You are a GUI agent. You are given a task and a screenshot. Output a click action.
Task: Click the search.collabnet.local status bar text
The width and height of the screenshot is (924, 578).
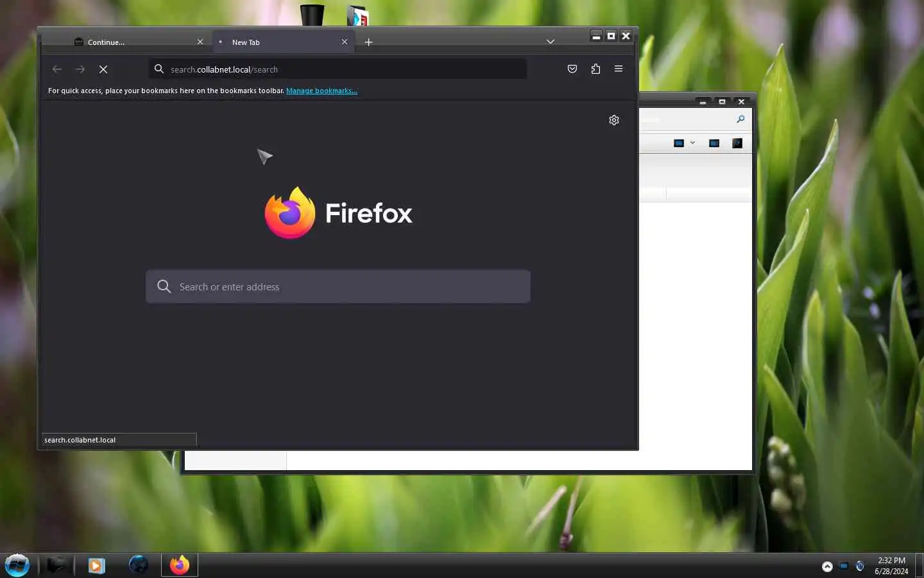tap(80, 440)
